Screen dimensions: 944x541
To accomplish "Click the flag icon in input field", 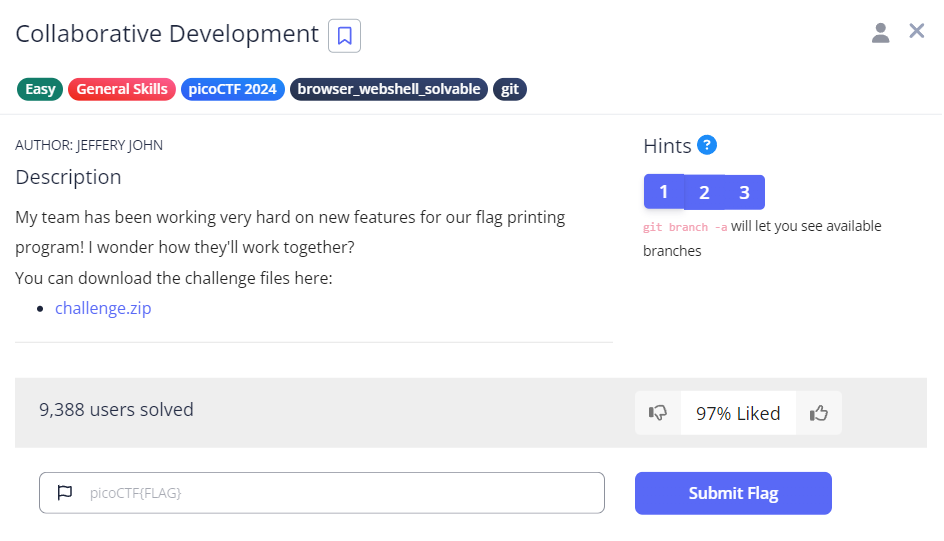I will point(65,493).
